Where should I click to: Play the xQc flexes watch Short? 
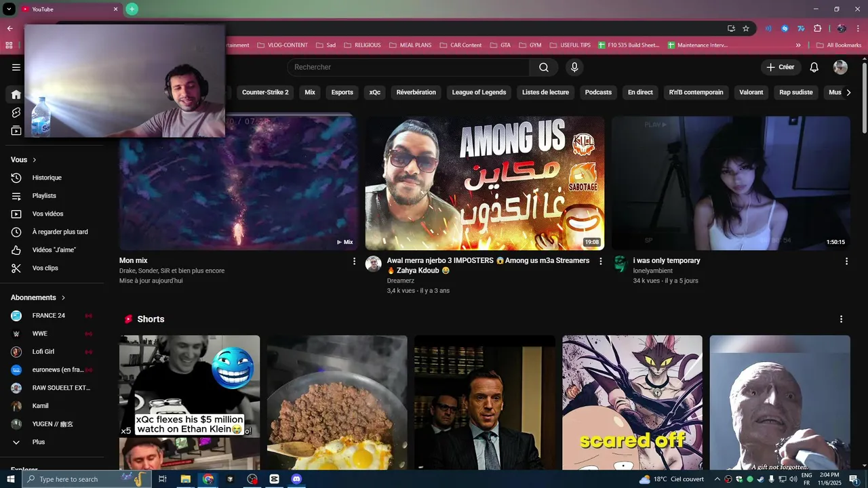point(190,403)
